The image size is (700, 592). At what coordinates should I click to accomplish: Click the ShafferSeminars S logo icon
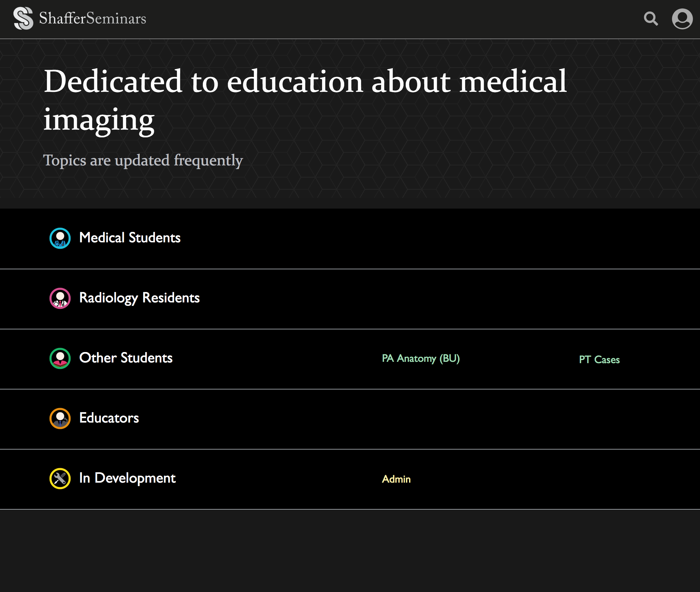coord(23,19)
